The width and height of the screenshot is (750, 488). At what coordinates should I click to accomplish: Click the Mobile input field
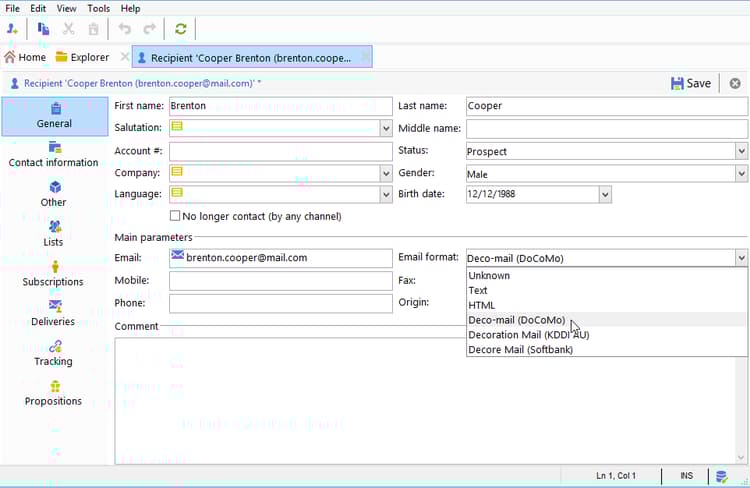pos(280,281)
